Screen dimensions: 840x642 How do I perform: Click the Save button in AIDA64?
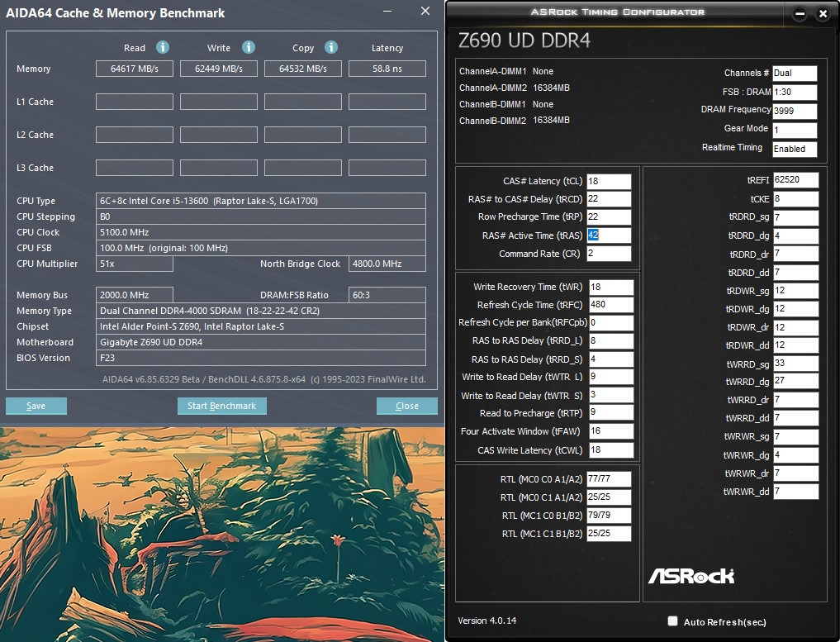pyautogui.click(x=36, y=406)
